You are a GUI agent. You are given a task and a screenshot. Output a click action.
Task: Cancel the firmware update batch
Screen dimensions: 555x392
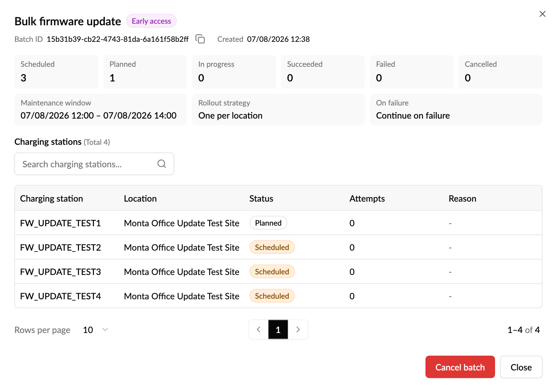(460, 367)
